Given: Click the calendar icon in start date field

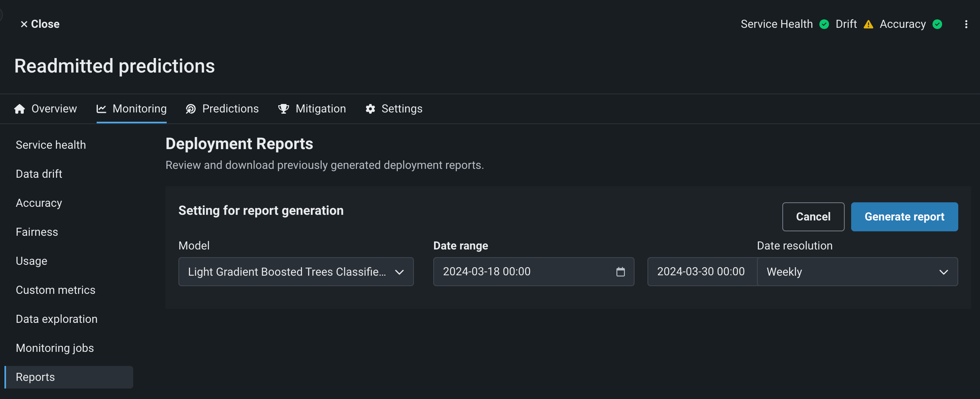Looking at the screenshot, I should (620, 272).
